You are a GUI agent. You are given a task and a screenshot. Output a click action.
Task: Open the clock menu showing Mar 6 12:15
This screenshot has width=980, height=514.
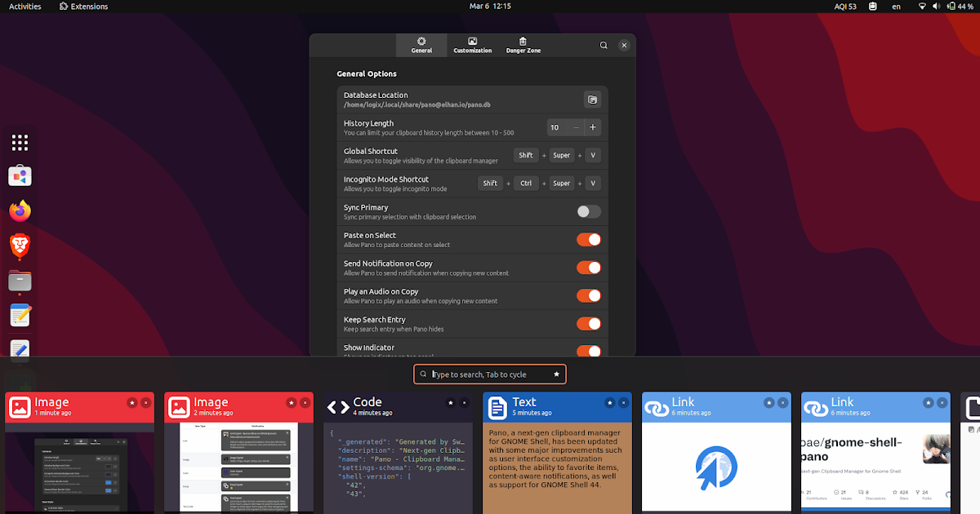[x=490, y=6]
